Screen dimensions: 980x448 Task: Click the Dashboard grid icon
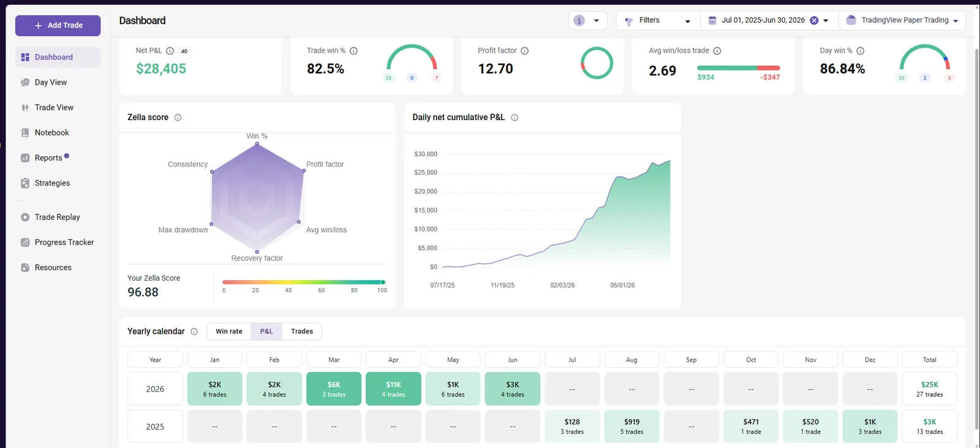25,57
